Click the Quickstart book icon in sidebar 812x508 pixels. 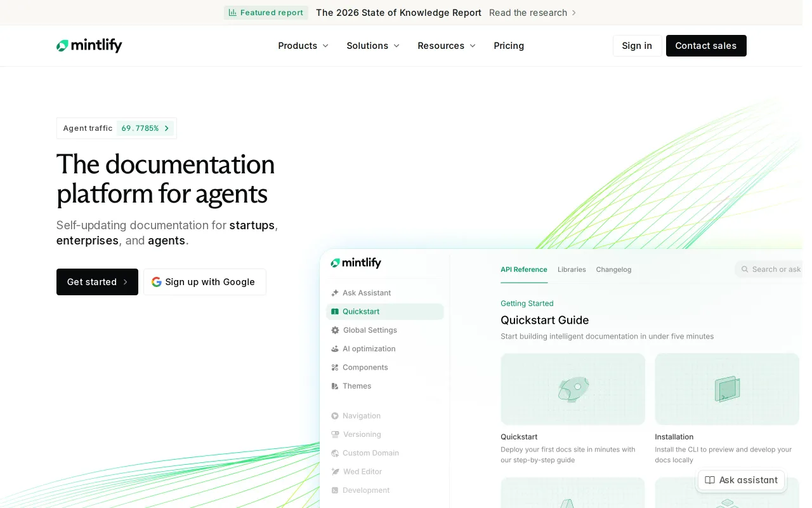(335, 312)
